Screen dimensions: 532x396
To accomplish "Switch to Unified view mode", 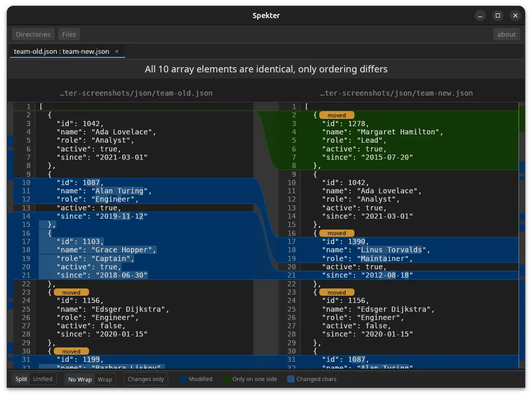I will pyautogui.click(x=43, y=379).
